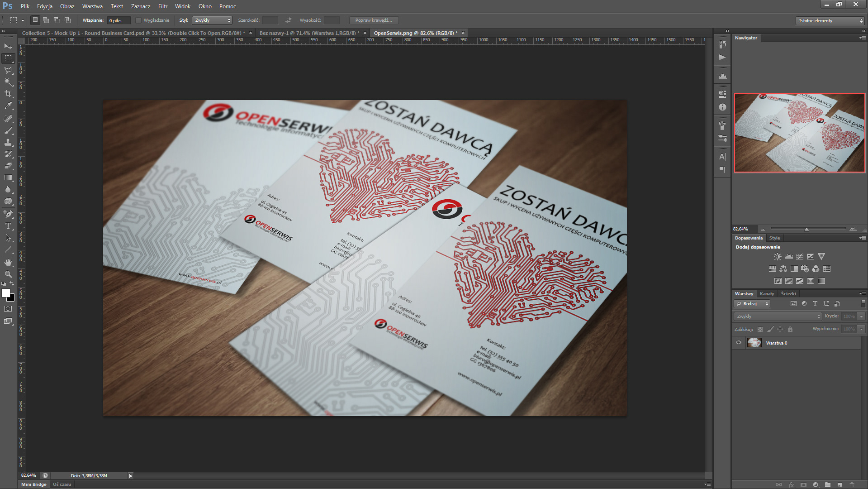This screenshot has height=489, width=868.
Task: Select the Magic Wand tool
Action: (8, 82)
